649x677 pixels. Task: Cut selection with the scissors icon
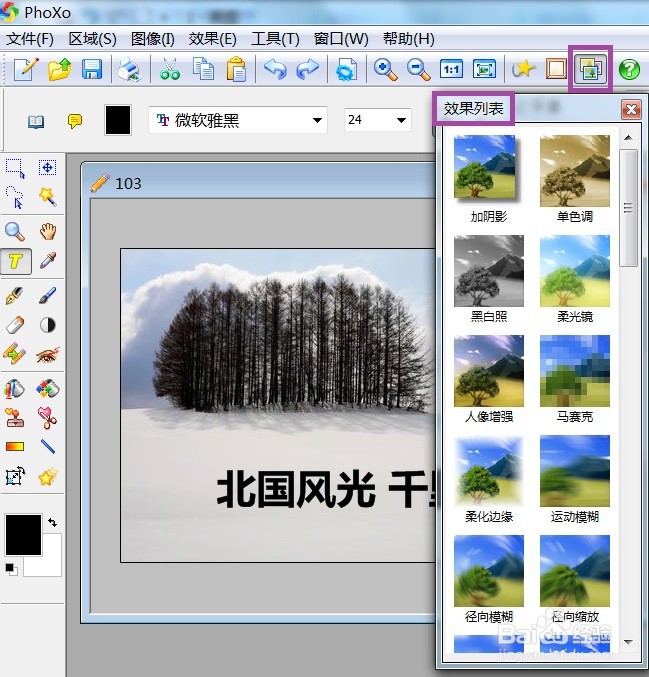tap(170, 69)
